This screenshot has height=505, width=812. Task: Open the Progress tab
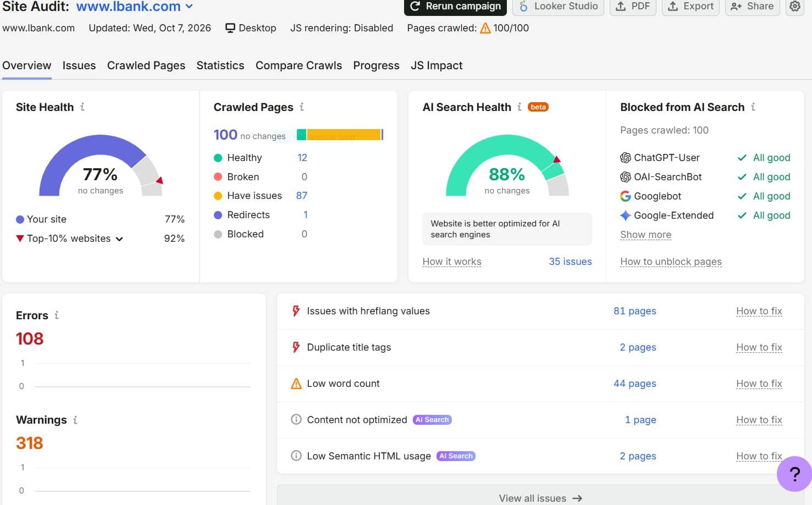(x=376, y=65)
